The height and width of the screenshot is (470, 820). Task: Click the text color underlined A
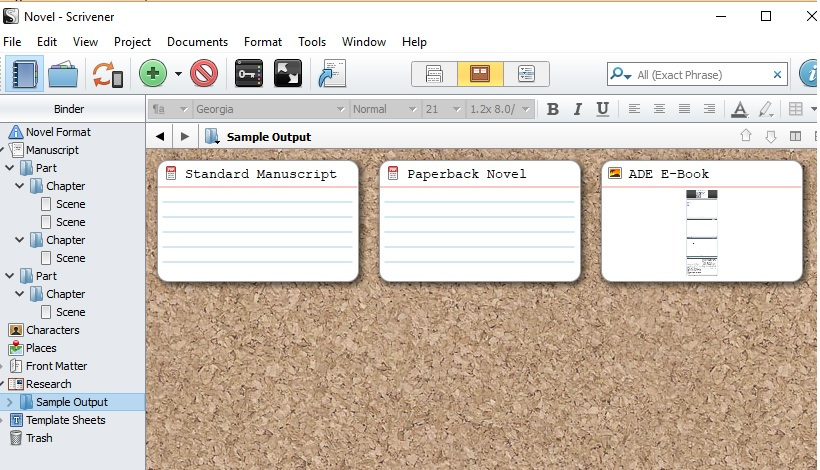739,109
